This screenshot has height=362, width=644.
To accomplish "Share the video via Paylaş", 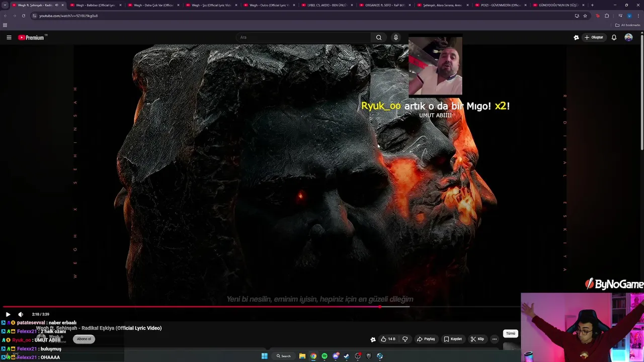I will coord(426,339).
